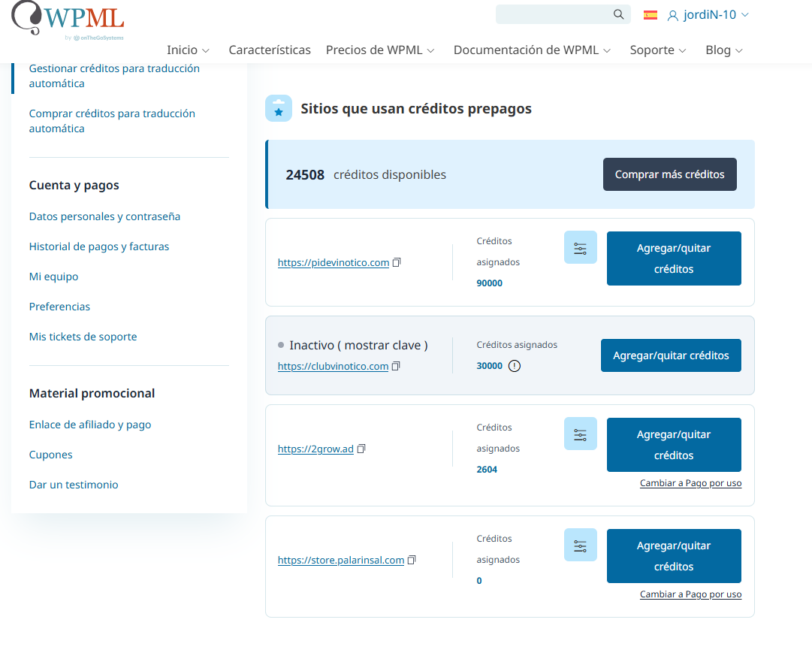Open the Características menu item

tap(270, 50)
